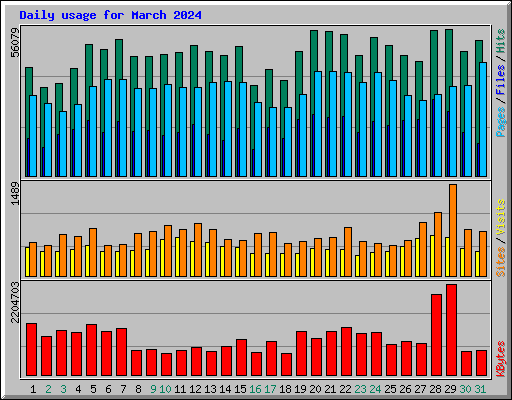
Task: Click day label 18 on x-axis
Action: (285, 389)
